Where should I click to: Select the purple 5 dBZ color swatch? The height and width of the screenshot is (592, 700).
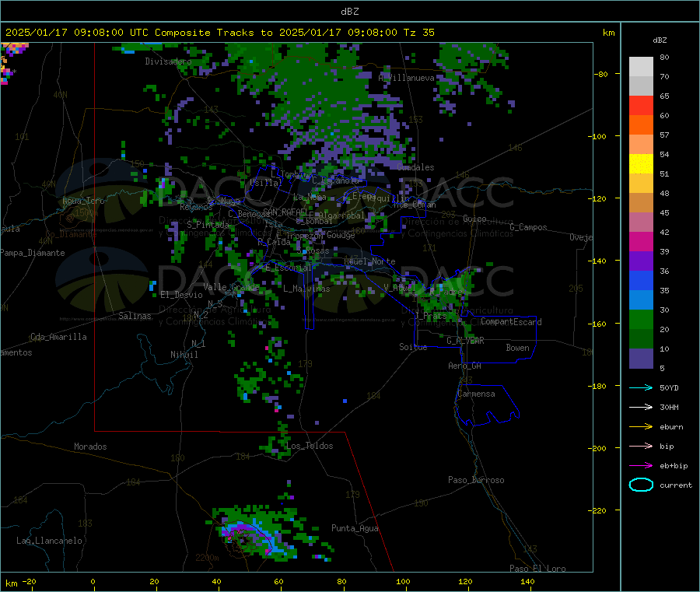coord(641,359)
